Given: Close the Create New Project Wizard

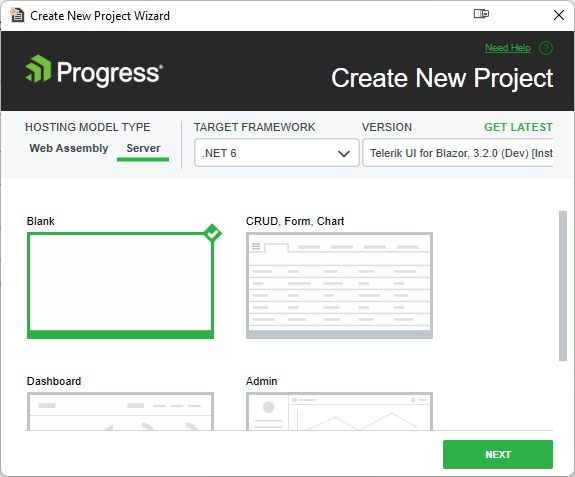Looking at the screenshot, I should pos(558,15).
